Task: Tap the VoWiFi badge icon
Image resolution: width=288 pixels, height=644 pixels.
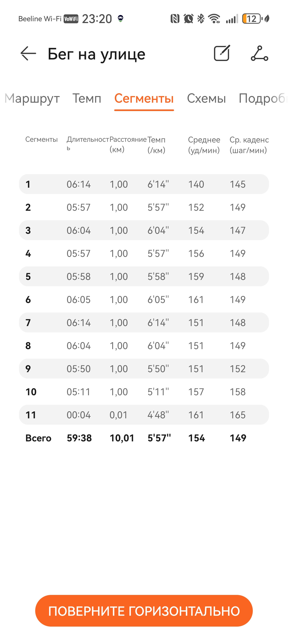Action: (x=71, y=19)
